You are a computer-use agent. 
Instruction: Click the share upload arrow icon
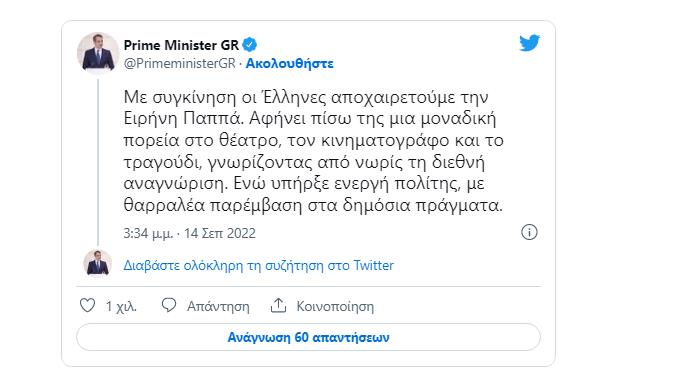point(278,305)
